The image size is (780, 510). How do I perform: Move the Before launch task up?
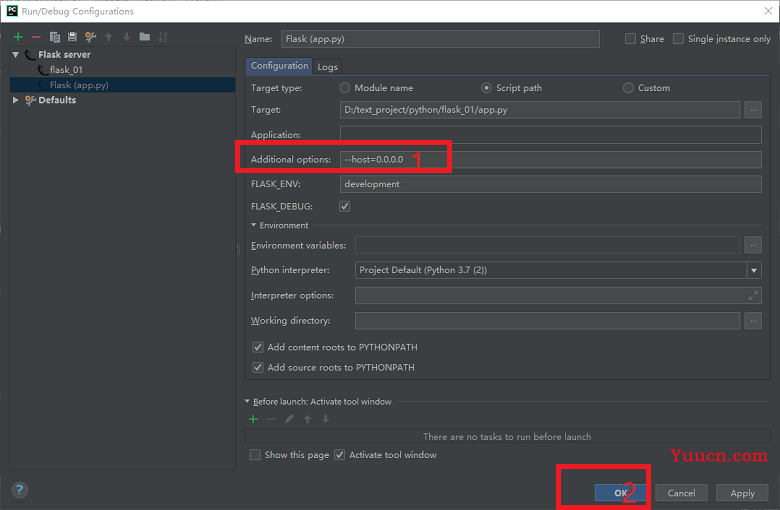[307, 419]
